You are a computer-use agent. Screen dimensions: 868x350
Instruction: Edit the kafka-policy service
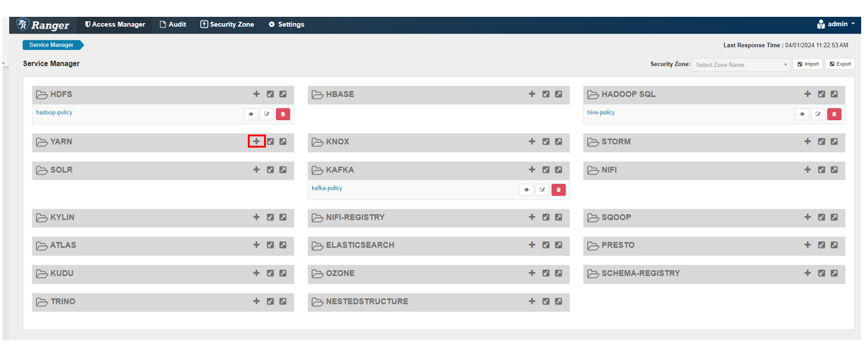coord(542,189)
